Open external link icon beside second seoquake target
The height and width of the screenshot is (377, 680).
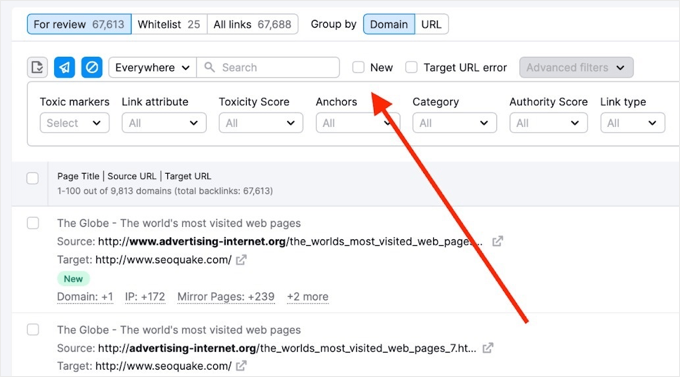(x=241, y=366)
